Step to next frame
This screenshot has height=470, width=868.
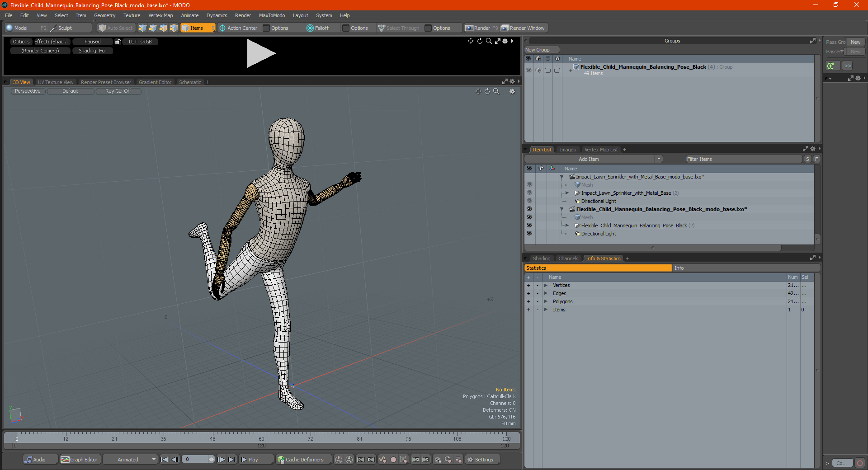click(x=222, y=460)
